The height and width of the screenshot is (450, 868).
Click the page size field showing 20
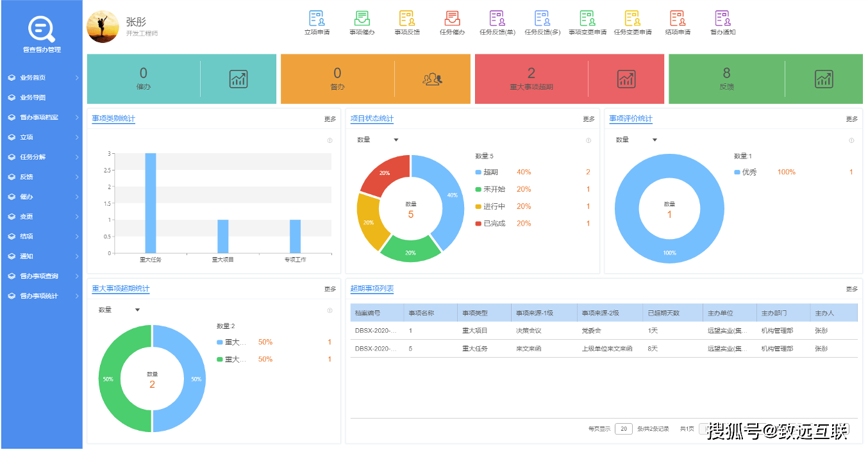coord(624,428)
